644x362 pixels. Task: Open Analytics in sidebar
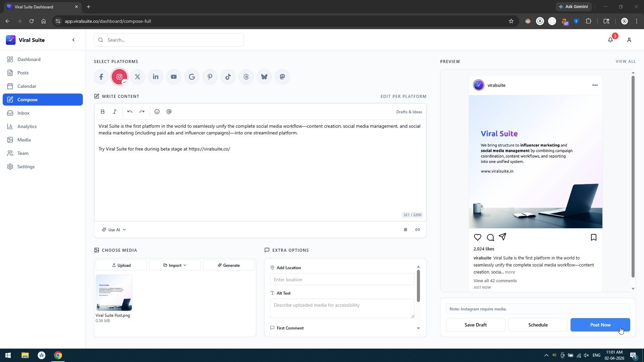point(43,126)
